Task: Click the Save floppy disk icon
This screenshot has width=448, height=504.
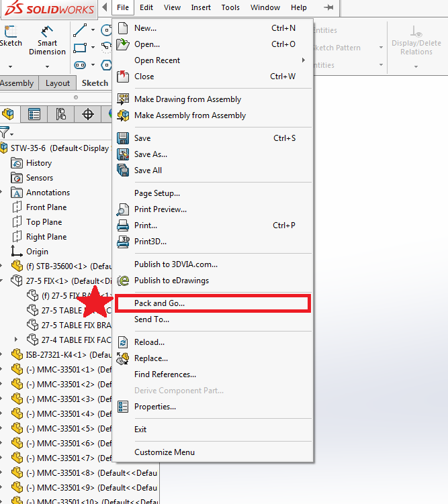Action: pos(123,138)
